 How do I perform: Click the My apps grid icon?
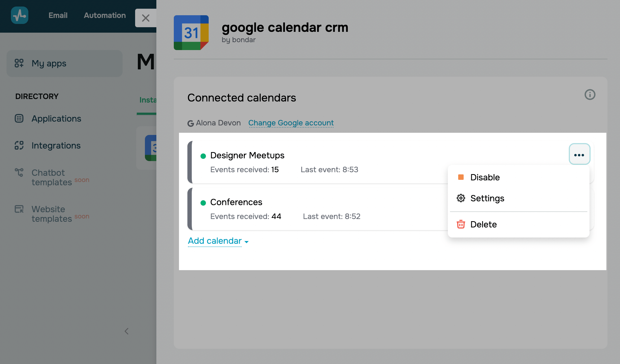(19, 63)
